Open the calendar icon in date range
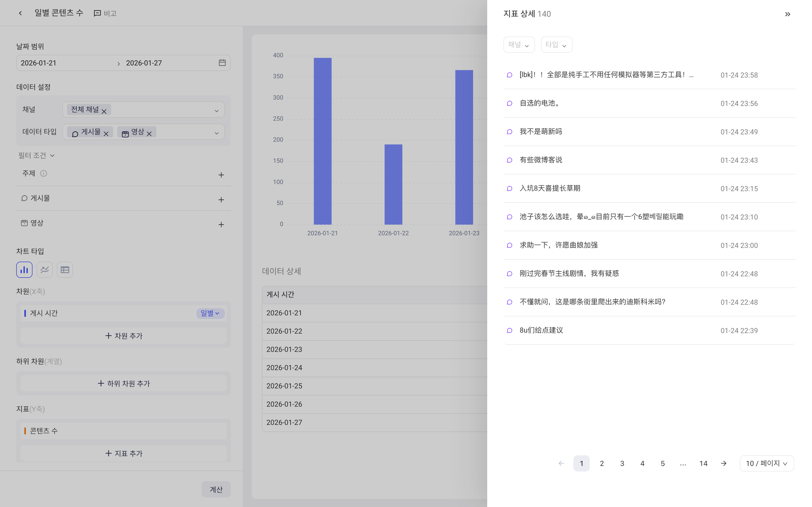 222,63
